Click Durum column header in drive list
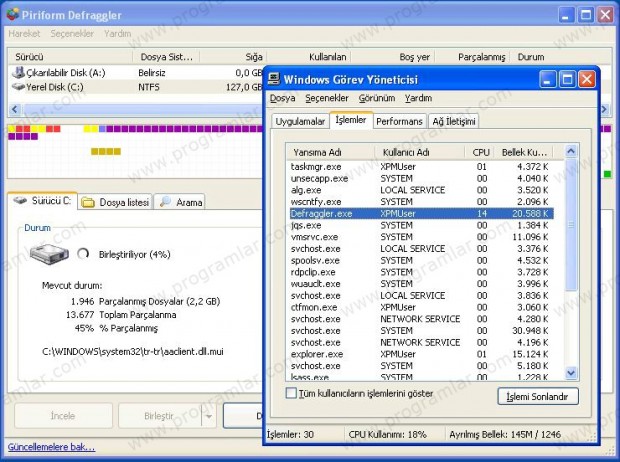The height and width of the screenshot is (462, 620). coord(560,57)
